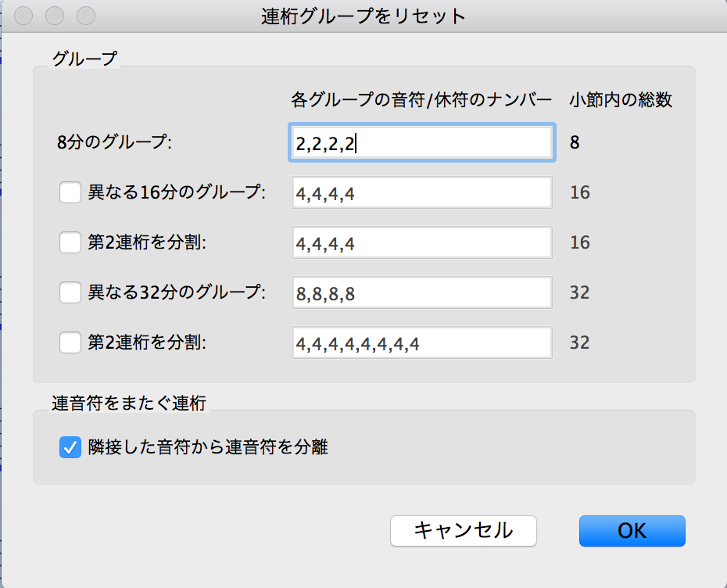Click the 連音符をまたぐ連桁 section heading
727x588 pixels.
coord(128,403)
